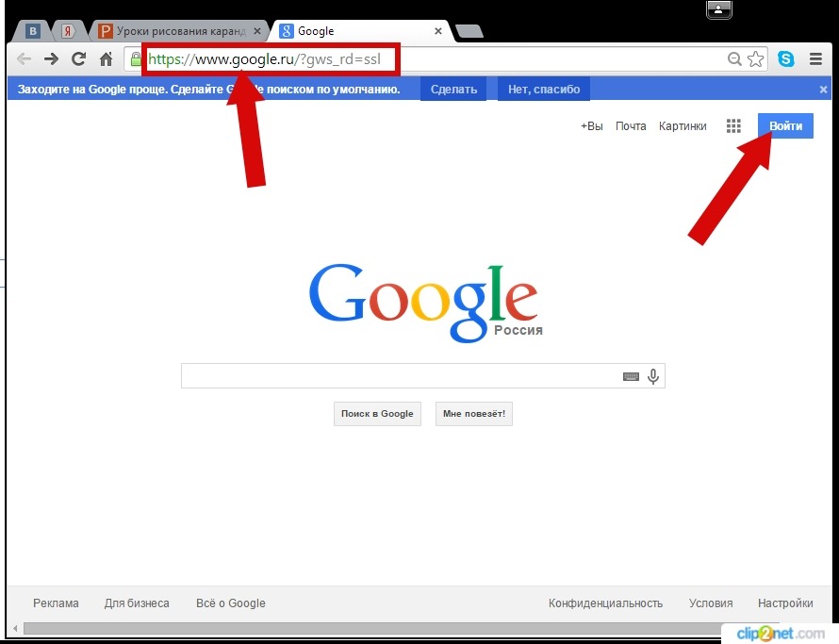Open the Настройки footer link
The height and width of the screenshot is (644, 839).
click(x=785, y=603)
